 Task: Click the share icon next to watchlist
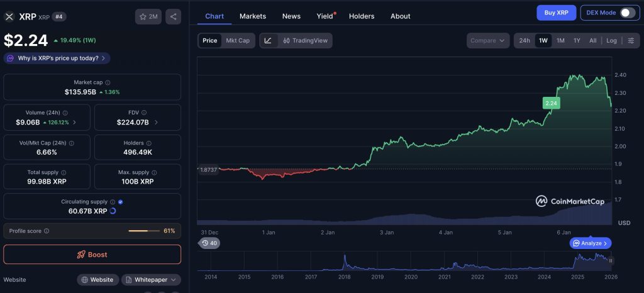tap(174, 17)
